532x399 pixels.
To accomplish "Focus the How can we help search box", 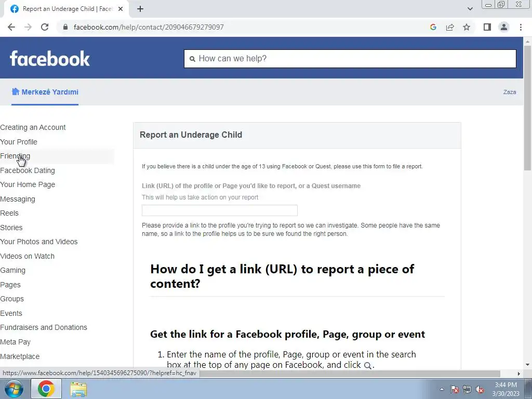I will point(350,59).
